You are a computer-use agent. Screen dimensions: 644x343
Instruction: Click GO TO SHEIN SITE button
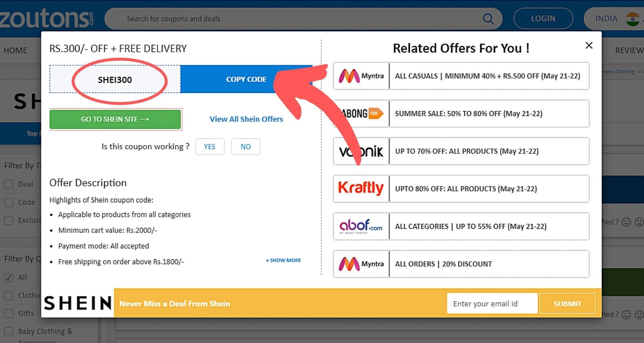point(115,119)
